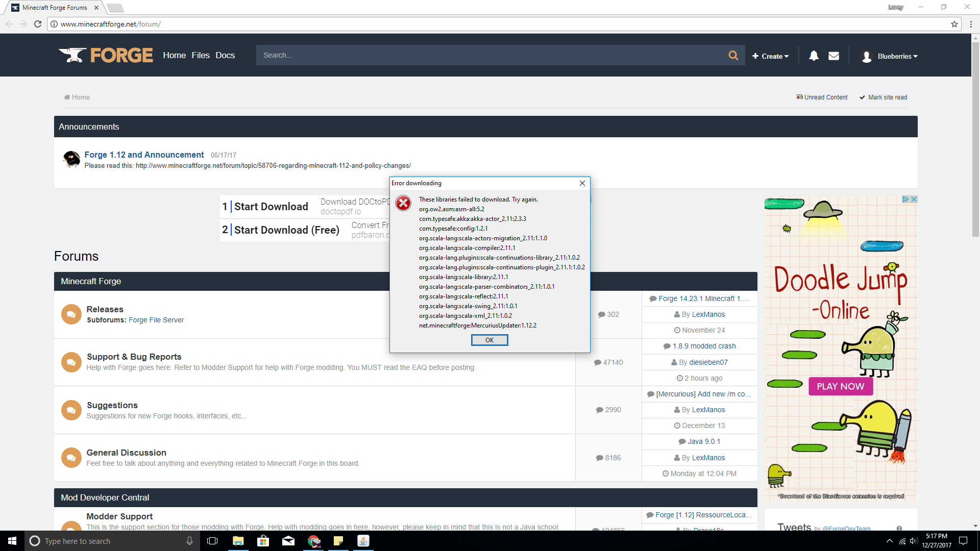Screen dimensions: 980x551
Task: Open Chrome three-dot menu
Action: click(971, 24)
